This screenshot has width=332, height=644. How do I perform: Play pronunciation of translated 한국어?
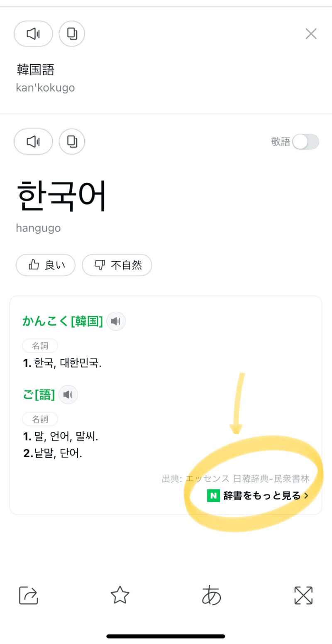pos(33,142)
